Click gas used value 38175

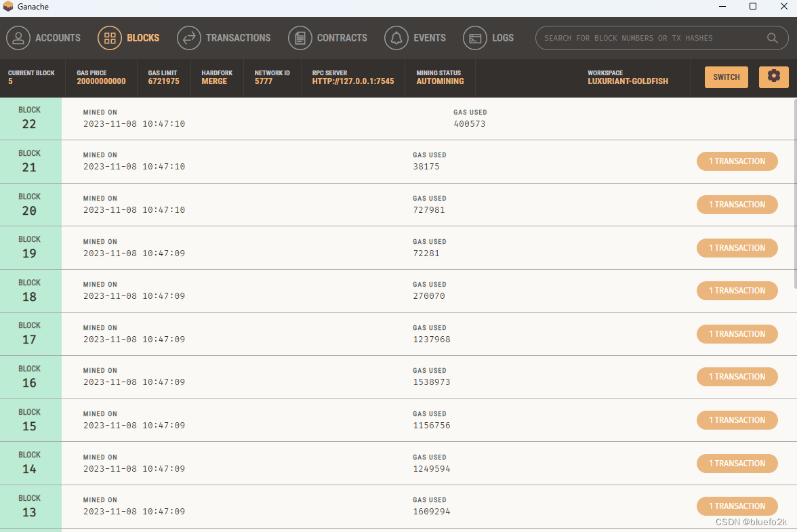pos(426,167)
